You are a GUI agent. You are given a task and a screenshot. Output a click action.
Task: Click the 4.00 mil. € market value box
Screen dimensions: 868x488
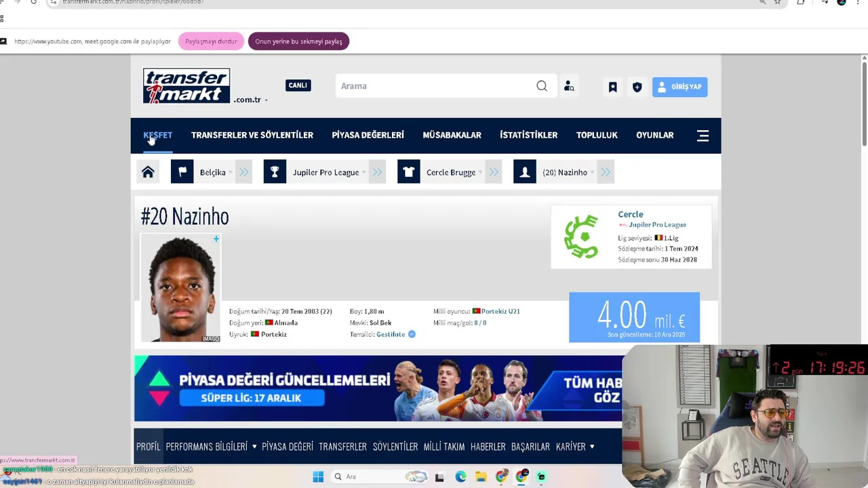click(x=634, y=317)
